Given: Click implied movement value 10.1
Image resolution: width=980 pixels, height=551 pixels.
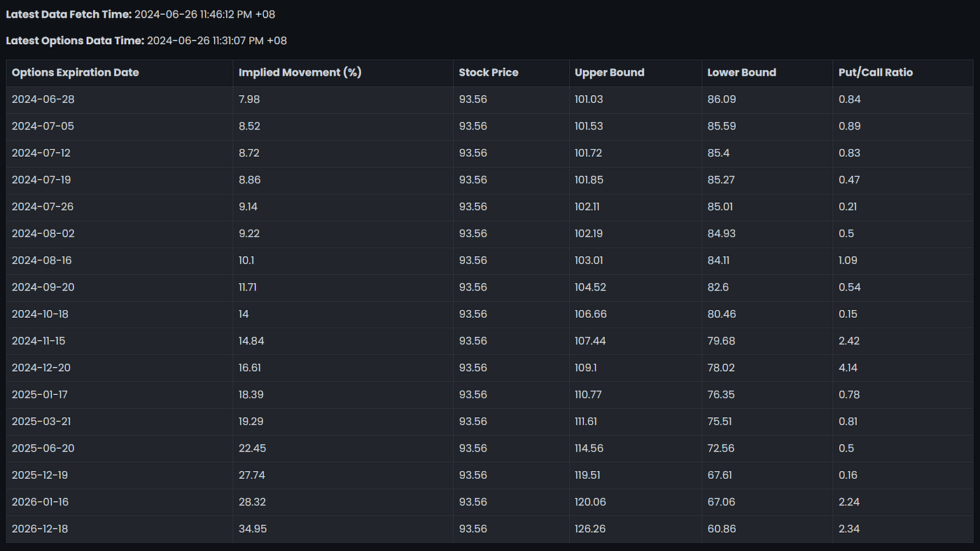Looking at the screenshot, I should tap(246, 260).
